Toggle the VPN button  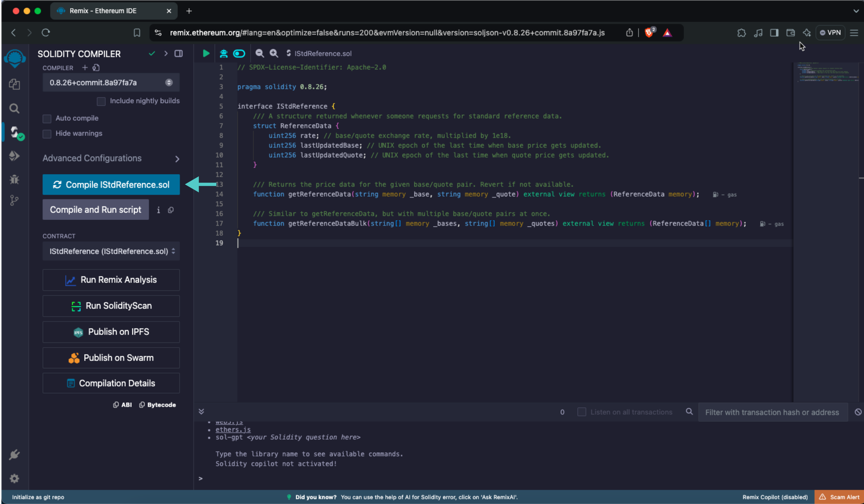(830, 32)
